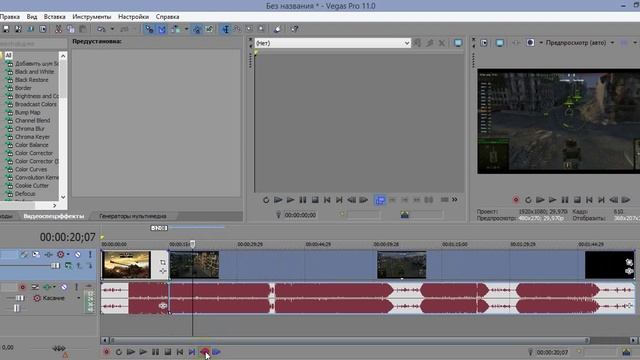Switch to Генераторы мультимедиа tab

(x=133, y=216)
